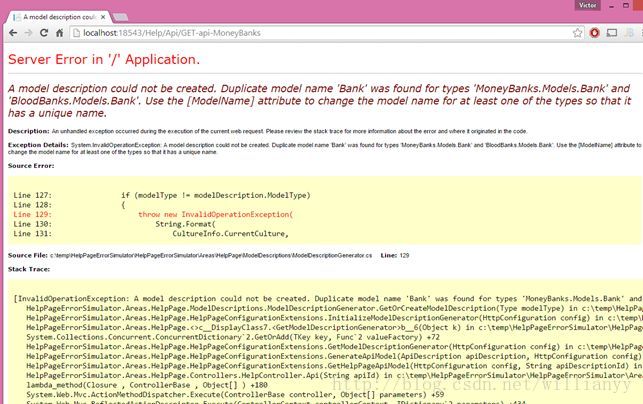Click the italic 'A model description could not' message
Screen dimensions: 643x404
point(319,101)
